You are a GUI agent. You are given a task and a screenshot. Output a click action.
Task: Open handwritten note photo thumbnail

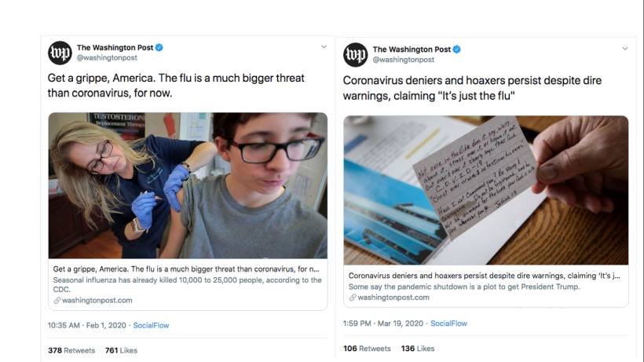point(486,190)
